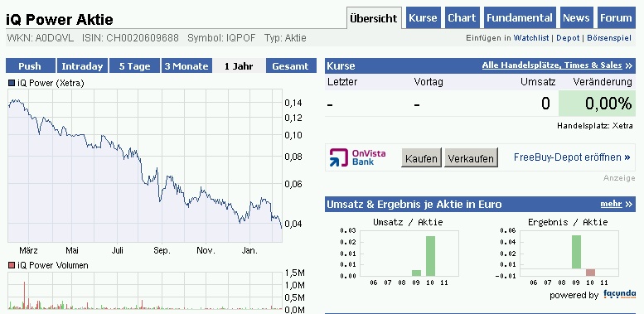Select the Übersicht tab

[x=374, y=18]
